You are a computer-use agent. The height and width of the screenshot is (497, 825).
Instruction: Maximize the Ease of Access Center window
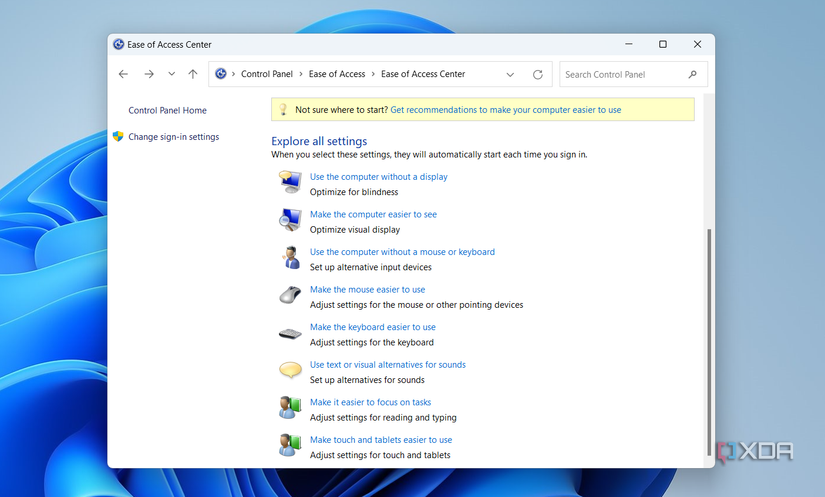(663, 44)
